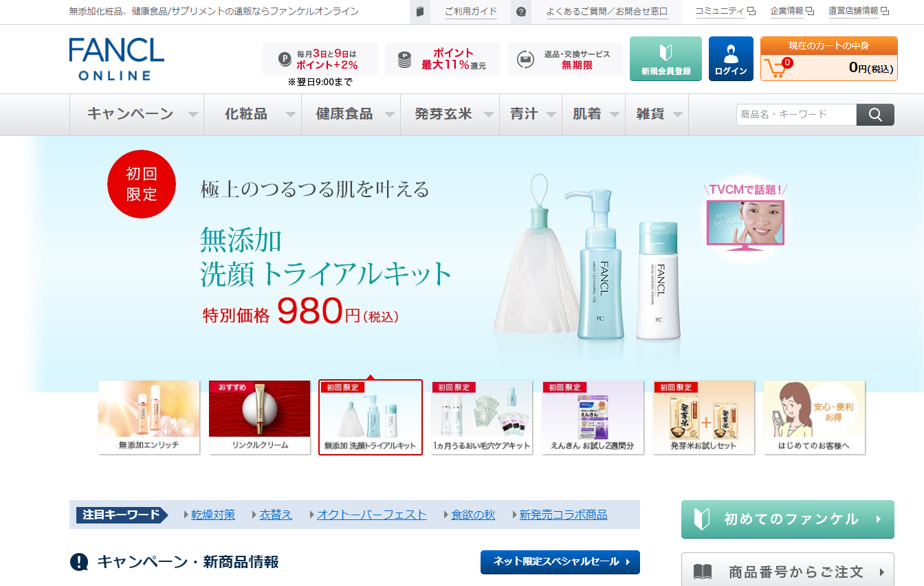Click the 特別価格 980円 text

coord(300,313)
